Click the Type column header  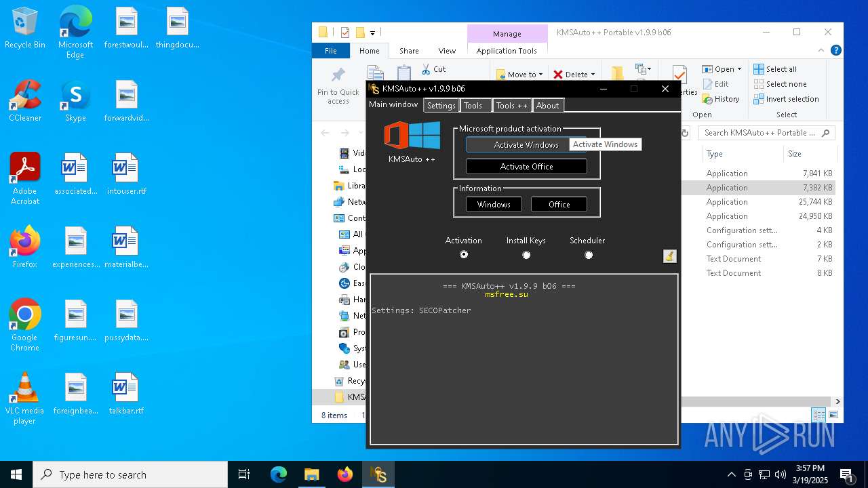pyautogui.click(x=742, y=154)
